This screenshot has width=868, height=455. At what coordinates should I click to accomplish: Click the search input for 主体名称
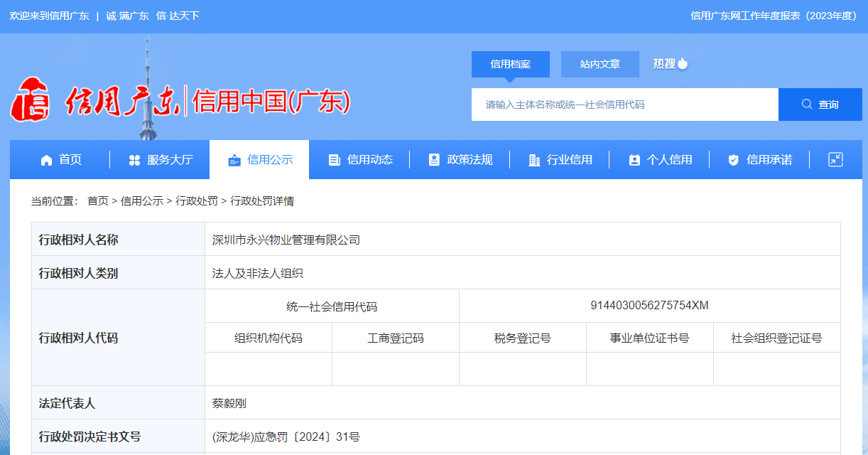(x=624, y=105)
